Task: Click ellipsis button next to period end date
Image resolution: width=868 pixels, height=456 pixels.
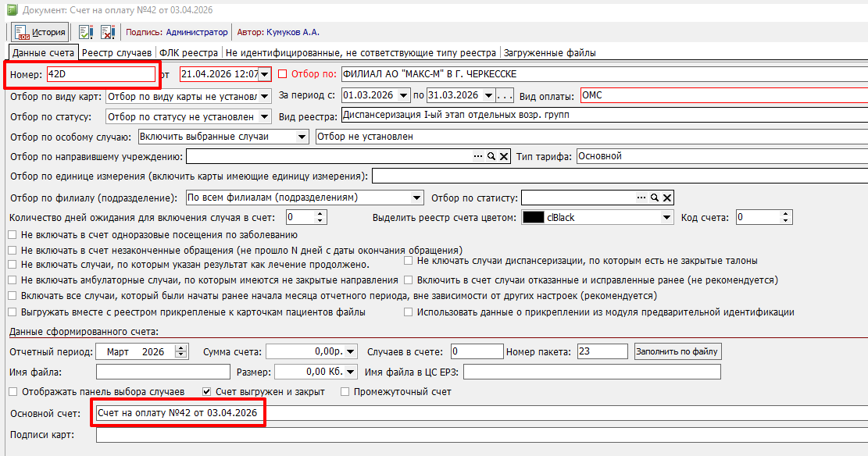Action: pyautogui.click(x=505, y=95)
